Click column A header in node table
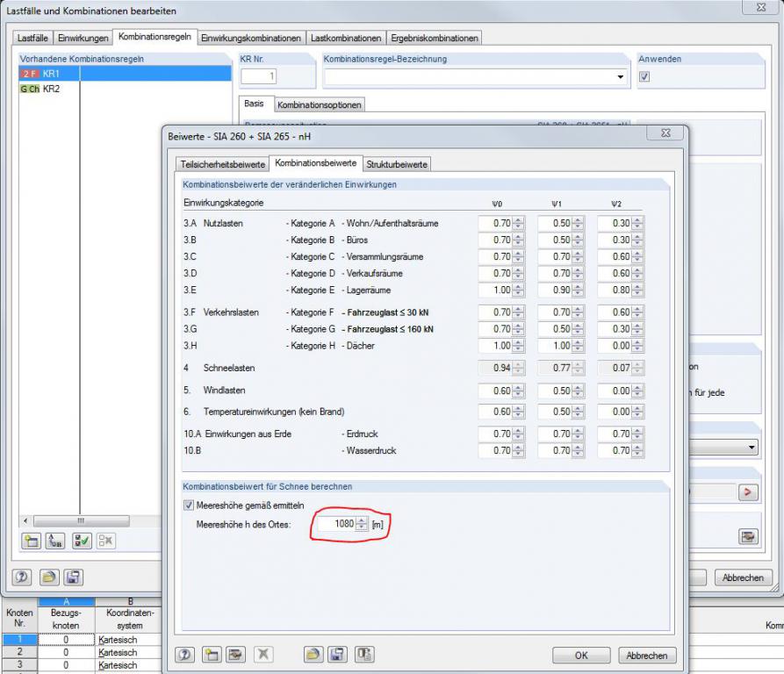784x674 pixels. [66, 601]
